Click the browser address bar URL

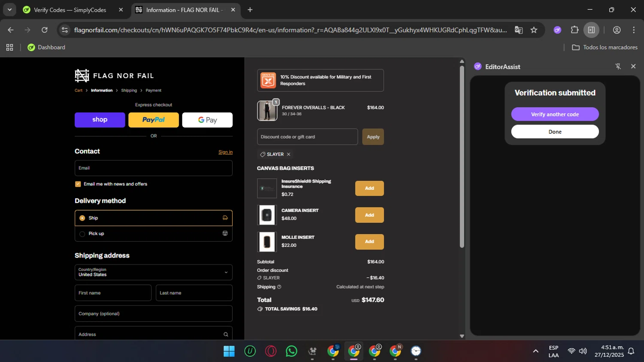290,30
